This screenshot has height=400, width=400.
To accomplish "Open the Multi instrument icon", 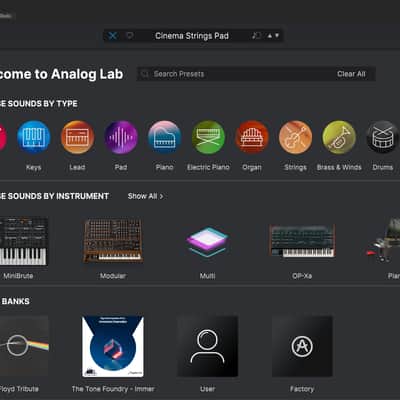I will [207, 242].
